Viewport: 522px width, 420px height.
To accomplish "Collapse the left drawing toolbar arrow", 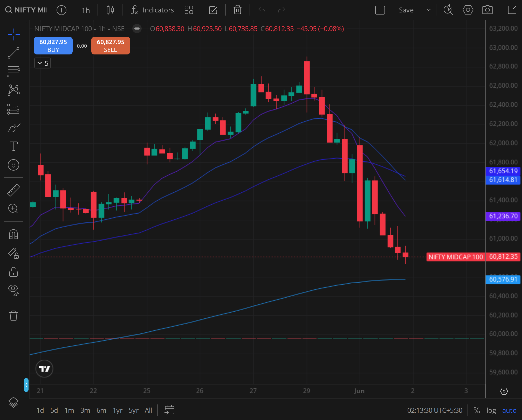I will (x=26, y=385).
